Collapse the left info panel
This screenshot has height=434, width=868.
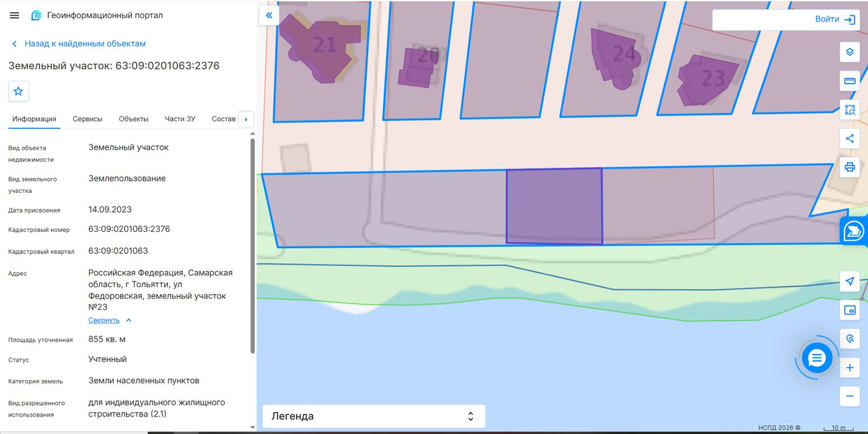[x=269, y=15]
